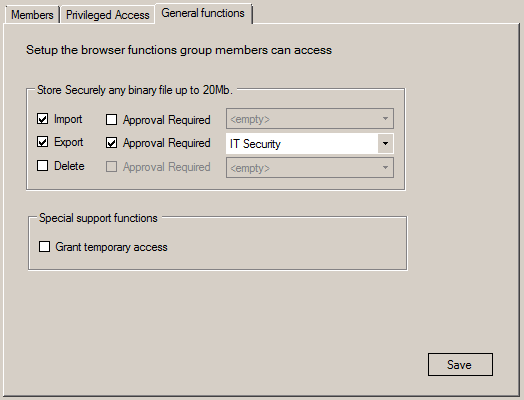524x400 pixels.
Task: Open the Privileged Access tab
Action: pyautogui.click(x=108, y=15)
